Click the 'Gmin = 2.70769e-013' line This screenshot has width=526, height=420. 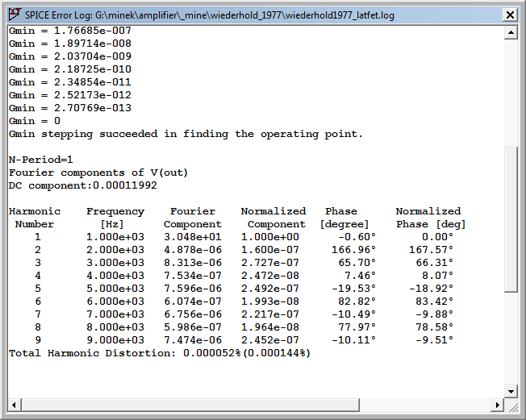click(x=70, y=108)
